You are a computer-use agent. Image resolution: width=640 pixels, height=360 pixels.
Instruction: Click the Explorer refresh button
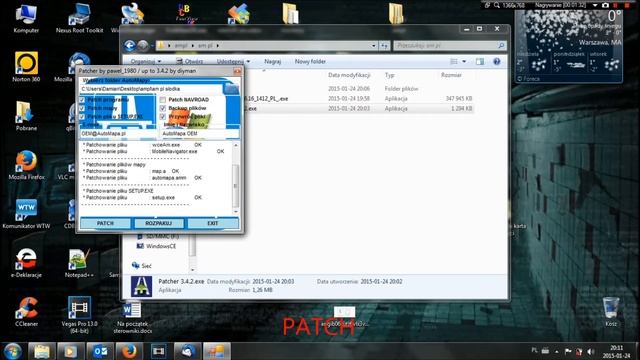pyautogui.click(x=384, y=46)
